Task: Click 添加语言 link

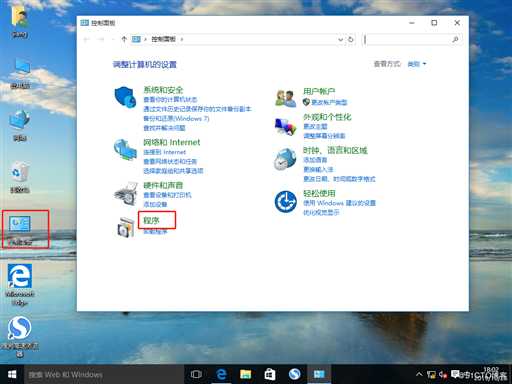Action: 315,160
